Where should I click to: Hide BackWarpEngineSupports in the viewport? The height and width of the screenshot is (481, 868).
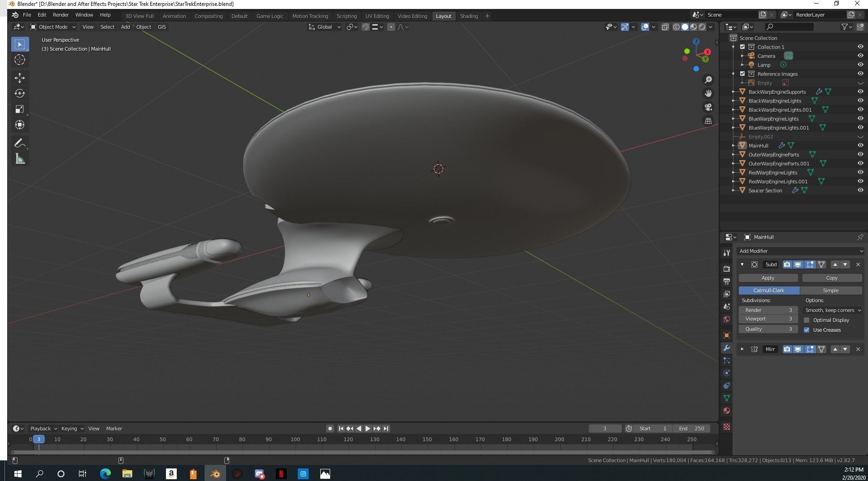pyautogui.click(x=860, y=91)
